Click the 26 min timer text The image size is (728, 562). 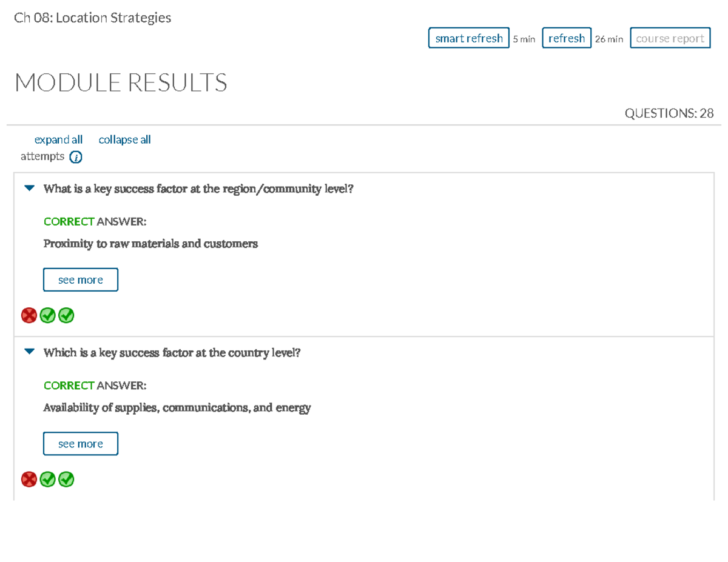[608, 39]
